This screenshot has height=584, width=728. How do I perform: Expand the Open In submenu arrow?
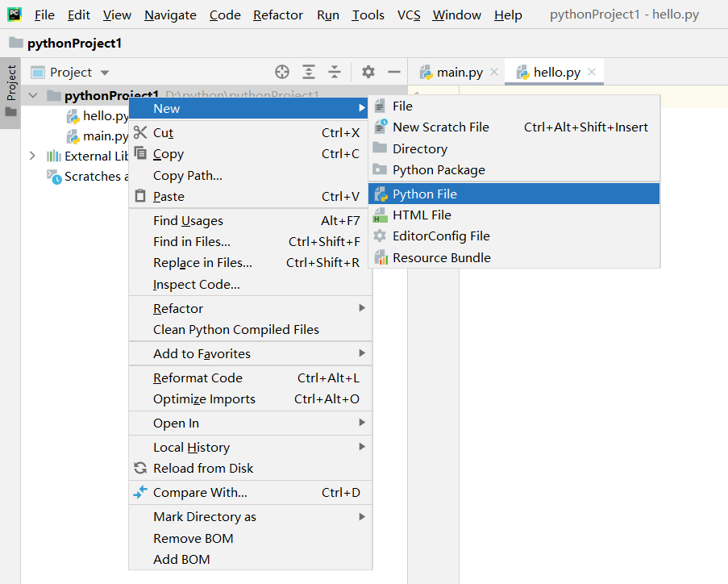[362, 423]
